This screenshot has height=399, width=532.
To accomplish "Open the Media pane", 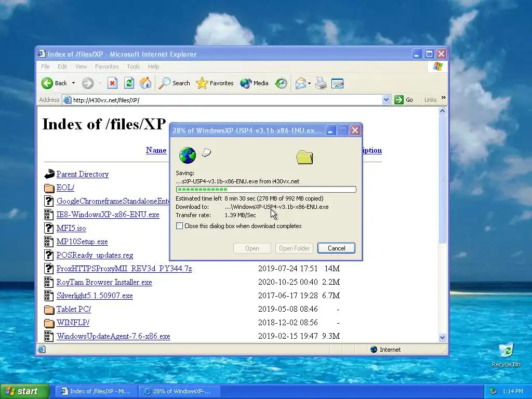I will point(254,83).
